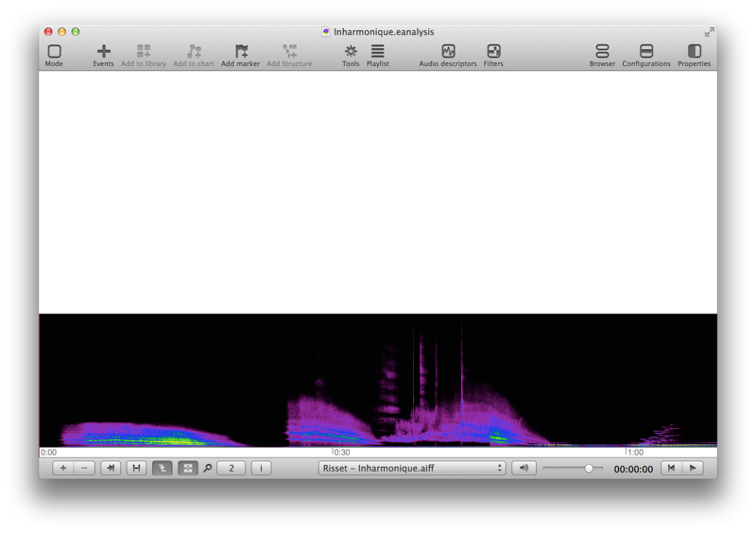The width and height of the screenshot is (756, 533).
Task: Click the horizontal fit button
Action: click(136, 468)
